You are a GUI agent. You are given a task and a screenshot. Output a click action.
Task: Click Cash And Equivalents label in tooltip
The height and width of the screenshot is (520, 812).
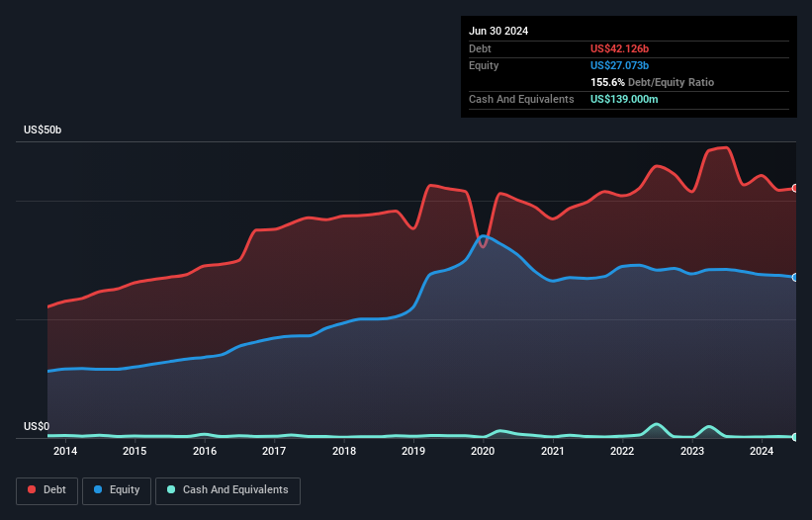tap(521, 99)
